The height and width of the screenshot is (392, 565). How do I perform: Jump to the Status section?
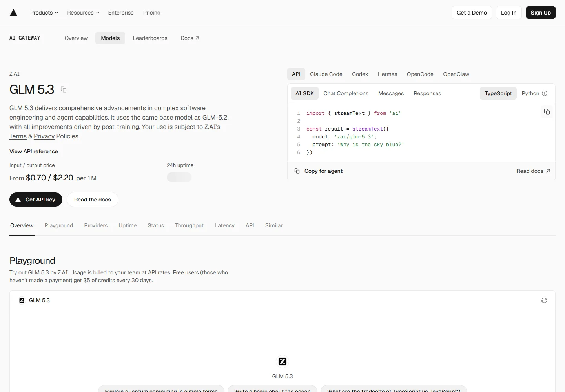point(156,226)
